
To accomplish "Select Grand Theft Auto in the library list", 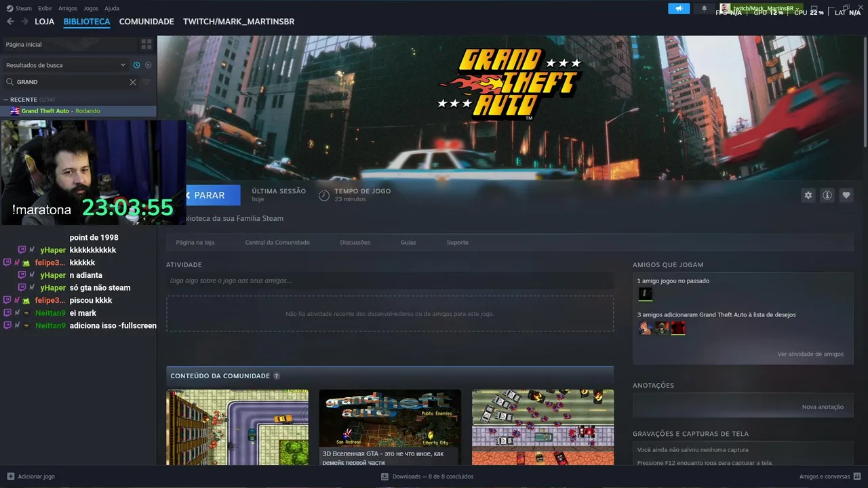I will (78, 110).
